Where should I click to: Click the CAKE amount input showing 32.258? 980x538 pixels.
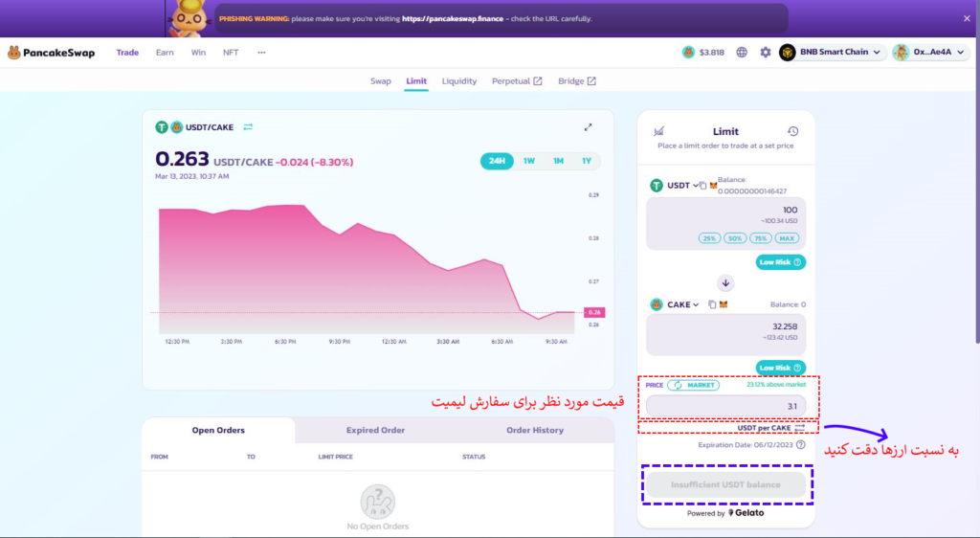pyautogui.click(x=725, y=334)
